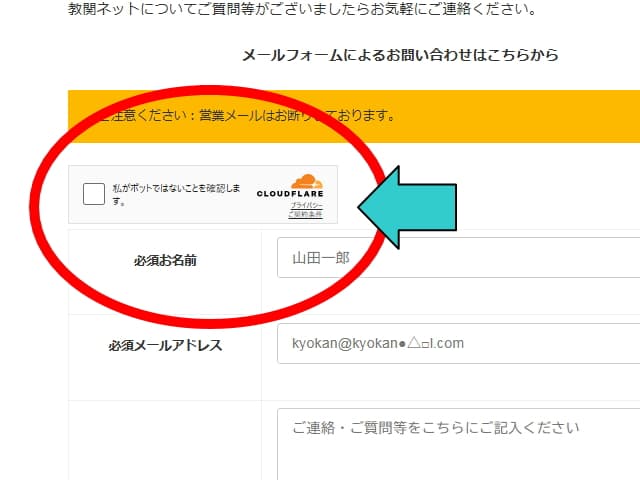640x480 pixels.
Task: Click the メールフォームによるお問い合わせ heading
Action: (x=400, y=55)
